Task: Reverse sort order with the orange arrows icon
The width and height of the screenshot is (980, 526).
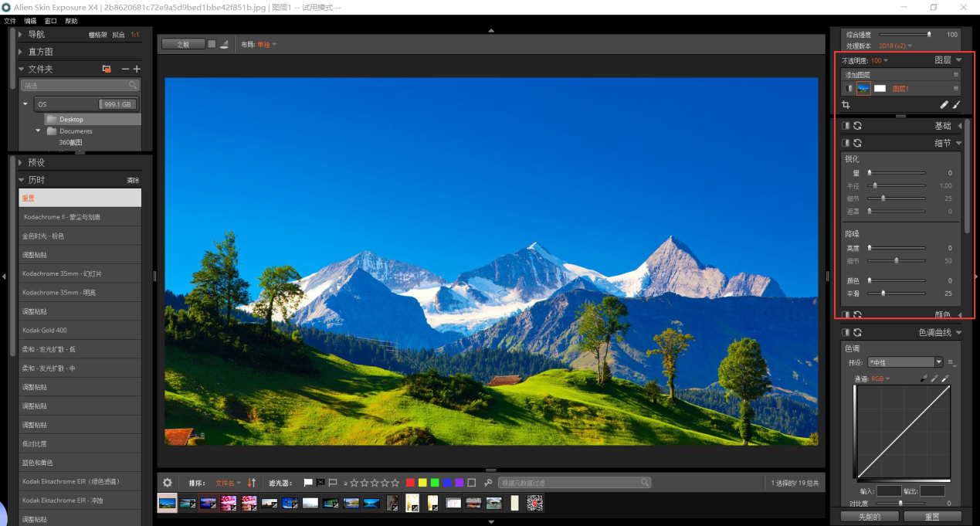Action: pos(252,483)
